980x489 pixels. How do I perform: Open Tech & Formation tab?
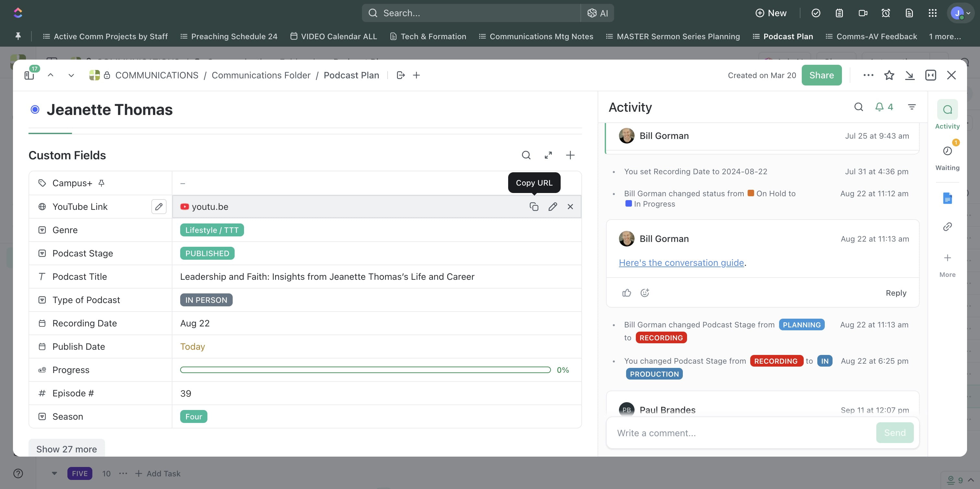(428, 36)
